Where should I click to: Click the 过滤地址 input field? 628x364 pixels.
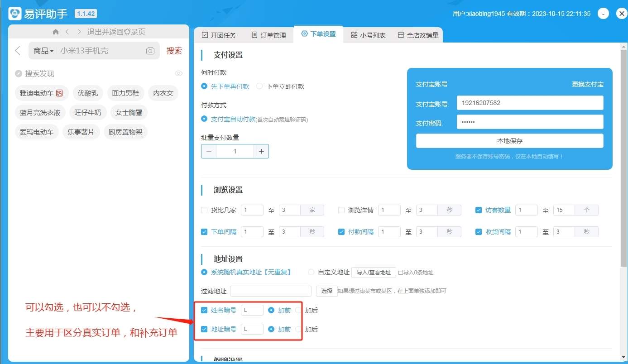(x=271, y=291)
